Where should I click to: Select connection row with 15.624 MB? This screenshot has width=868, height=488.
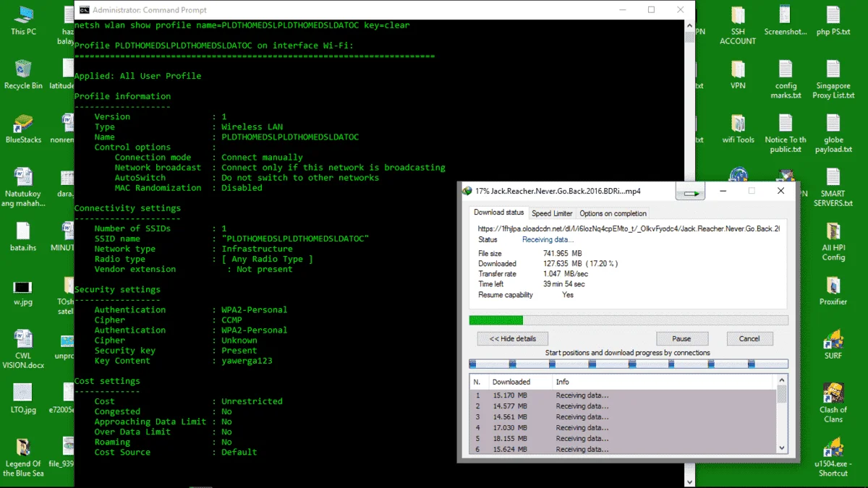[623, 450]
